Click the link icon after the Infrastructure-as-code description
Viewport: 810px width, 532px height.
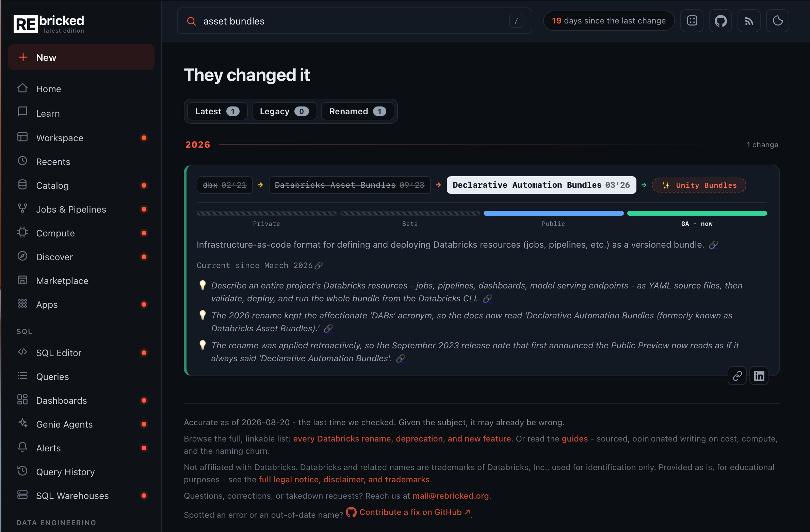[714, 245]
